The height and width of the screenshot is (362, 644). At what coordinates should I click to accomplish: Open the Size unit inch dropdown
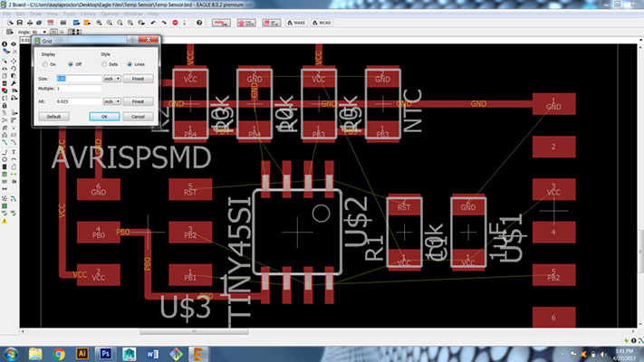(x=111, y=79)
